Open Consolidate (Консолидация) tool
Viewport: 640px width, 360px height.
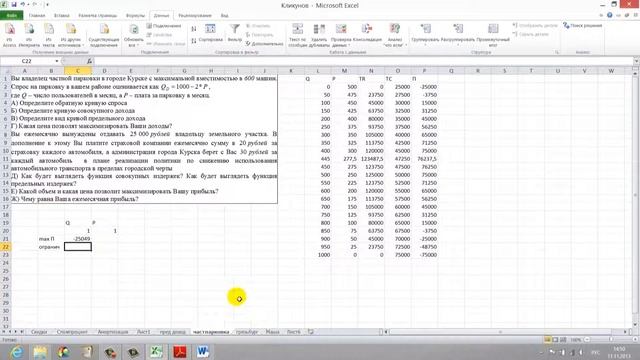click(x=367, y=33)
